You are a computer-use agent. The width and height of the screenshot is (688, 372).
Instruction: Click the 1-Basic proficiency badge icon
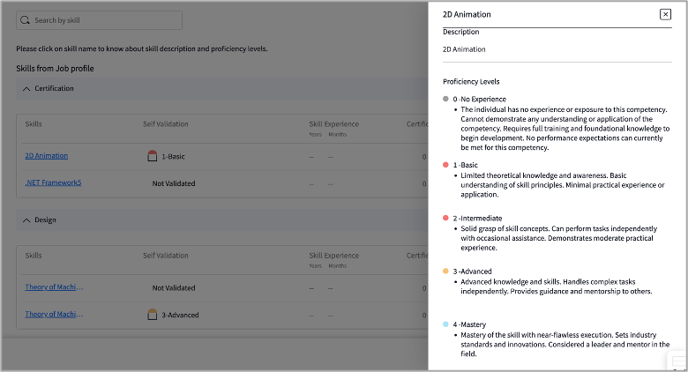point(152,156)
